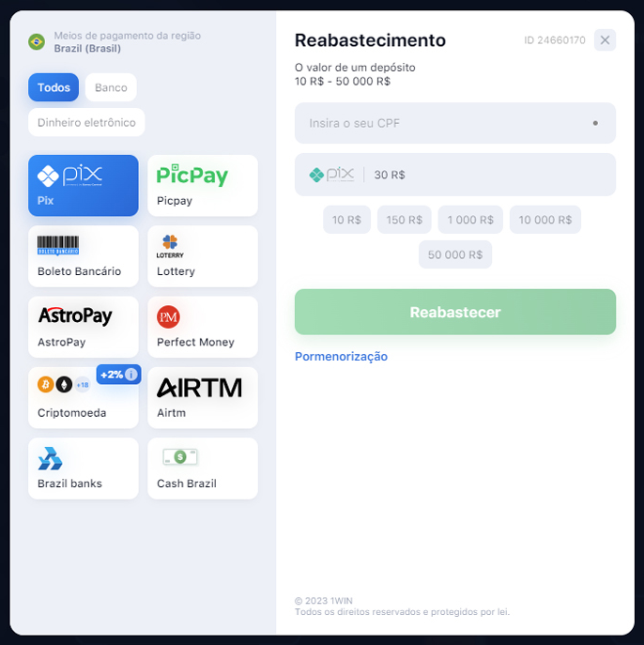Viewport: 644px width, 645px height.
Task: Switch to the Todos filter tab
Action: coord(54,87)
